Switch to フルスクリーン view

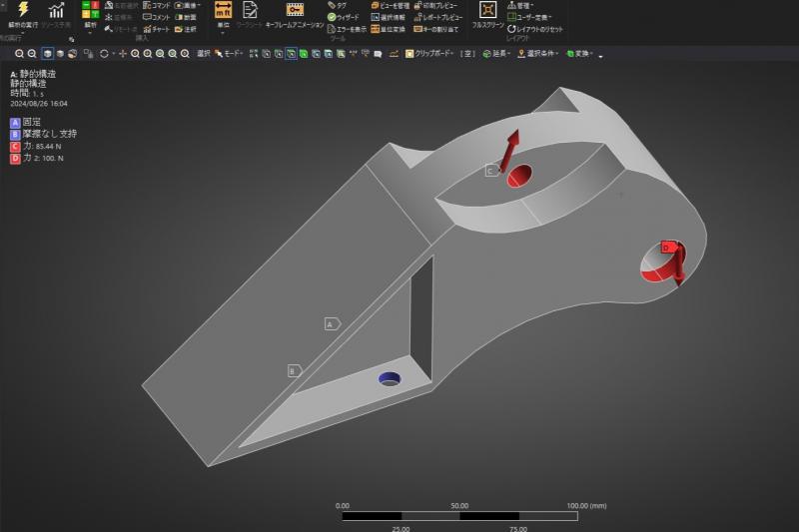coord(488,11)
